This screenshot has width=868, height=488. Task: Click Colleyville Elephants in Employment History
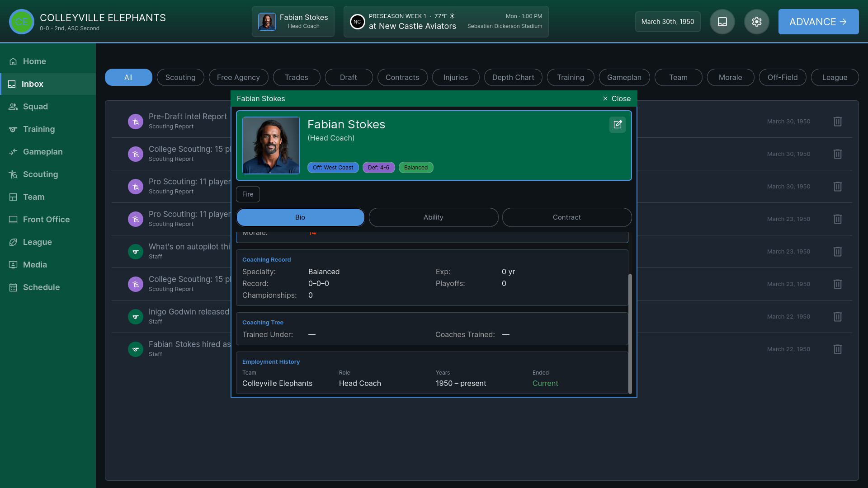tap(277, 383)
